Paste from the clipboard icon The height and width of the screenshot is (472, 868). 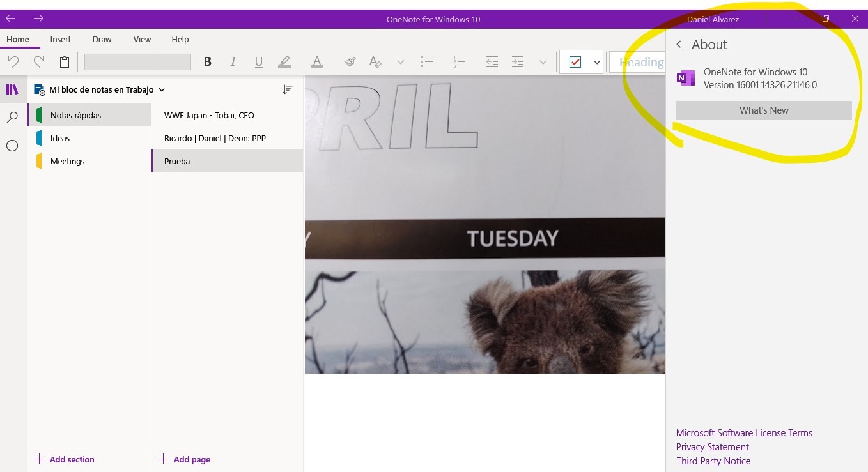coord(65,62)
